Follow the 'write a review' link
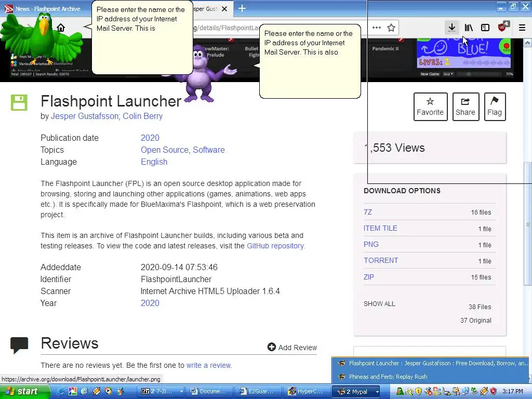532x399 pixels. pos(209,365)
